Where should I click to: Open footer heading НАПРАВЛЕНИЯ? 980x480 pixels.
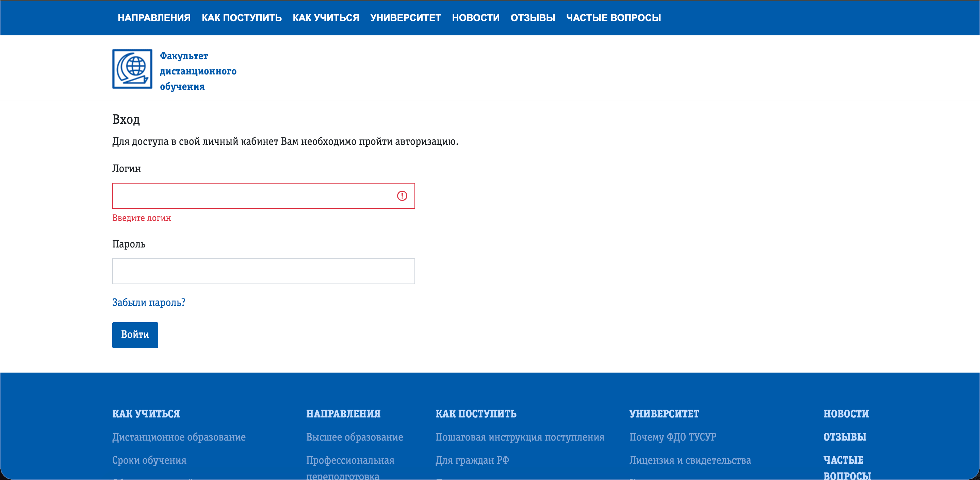click(343, 413)
